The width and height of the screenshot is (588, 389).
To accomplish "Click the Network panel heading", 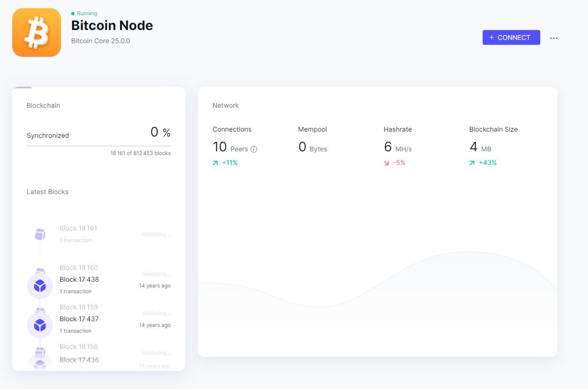I will pyautogui.click(x=226, y=105).
